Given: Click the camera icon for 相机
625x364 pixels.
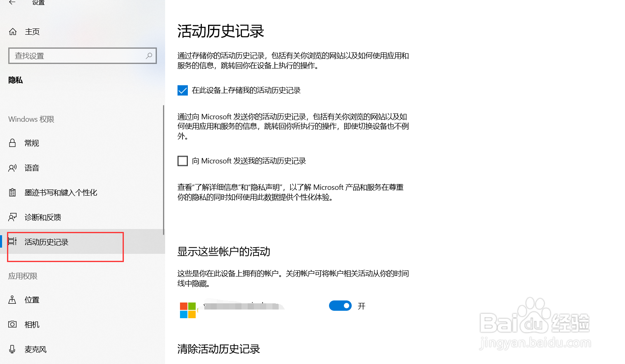Looking at the screenshot, I should (x=12, y=324).
